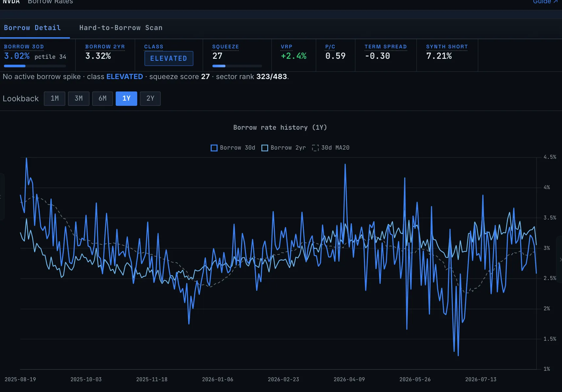Select the active 1Y lookback button
Viewport: 562px width, 392px height.
tap(126, 98)
